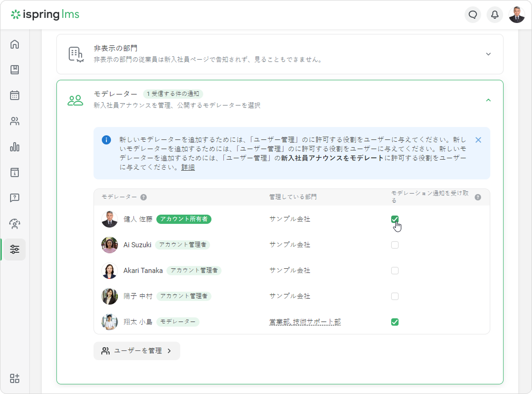The height and width of the screenshot is (394, 532).
Task: Click the 営業部, 技術サポート部 departments link
Action: click(305, 322)
